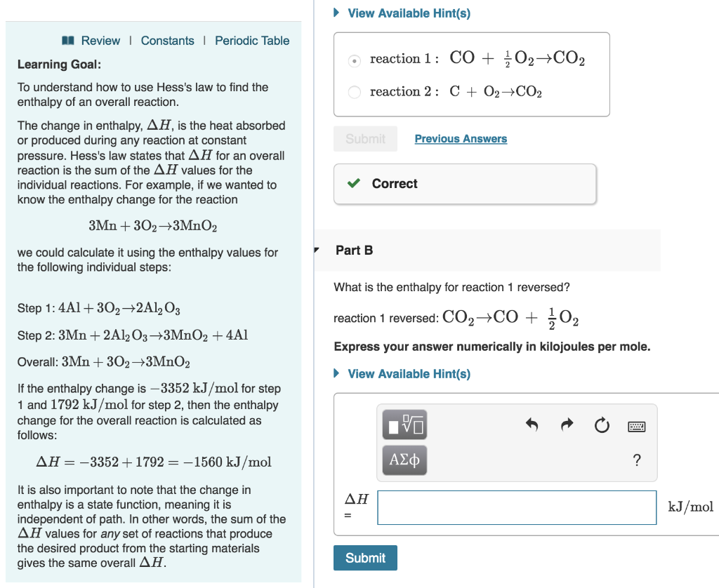Open the Constants reference

point(168,41)
